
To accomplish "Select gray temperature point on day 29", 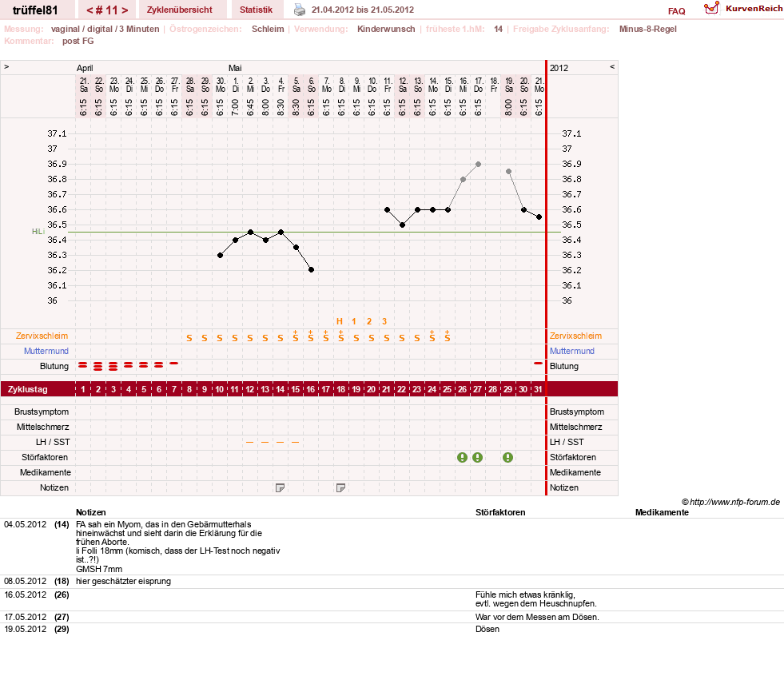I will (508, 172).
